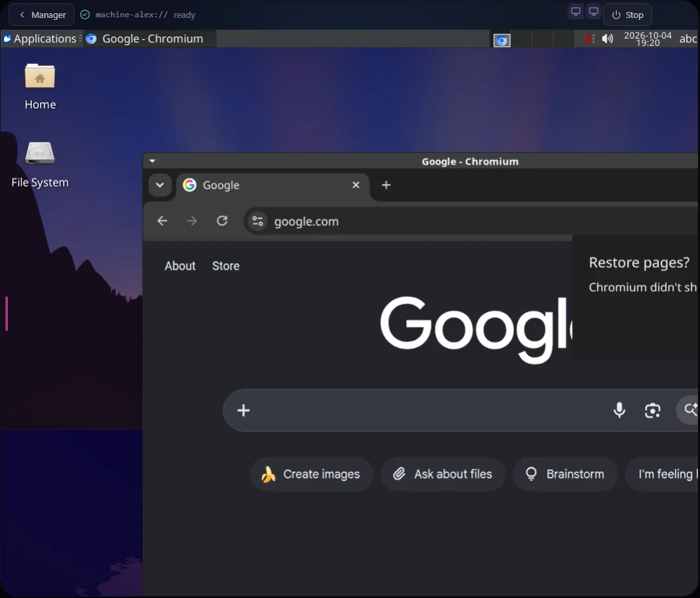The height and width of the screenshot is (598, 700).
Task: Select the Brainstorm suggestion chip
Action: (565, 474)
